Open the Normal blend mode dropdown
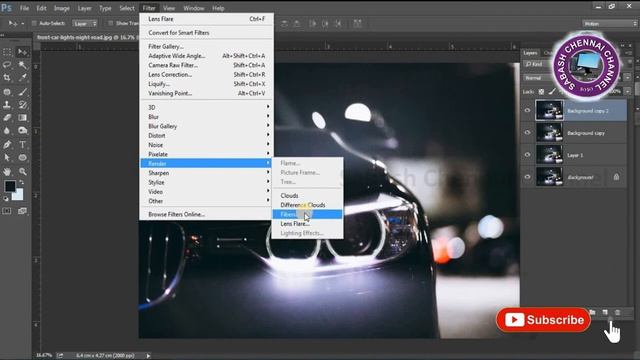640x360 pixels. pyautogui.click(x=539, y=78)
